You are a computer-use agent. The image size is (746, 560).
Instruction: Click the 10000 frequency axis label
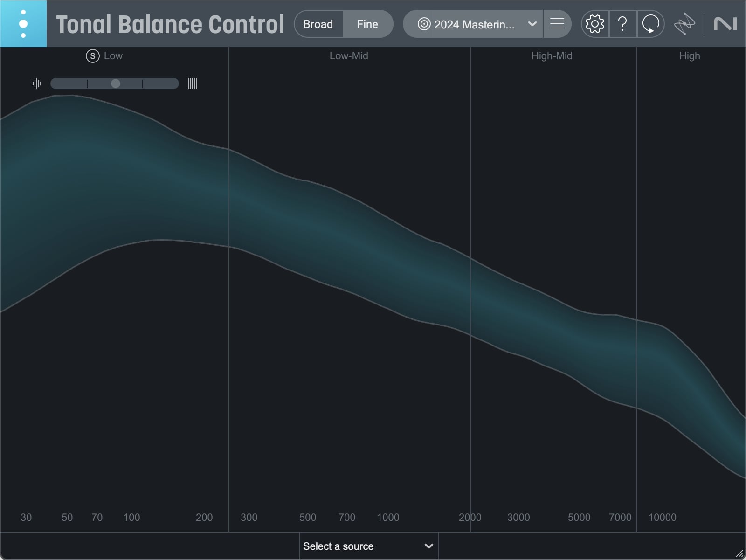(662, 517)
